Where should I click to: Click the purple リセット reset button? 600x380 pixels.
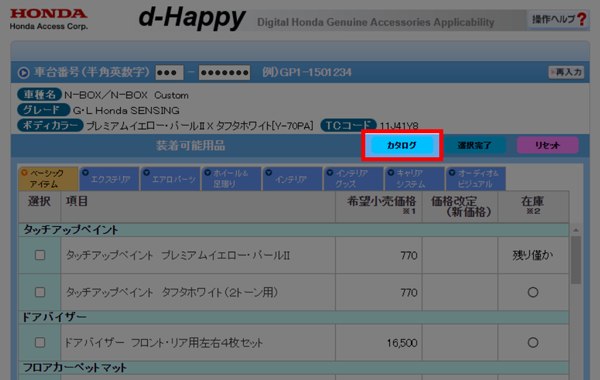click(548, 145)
